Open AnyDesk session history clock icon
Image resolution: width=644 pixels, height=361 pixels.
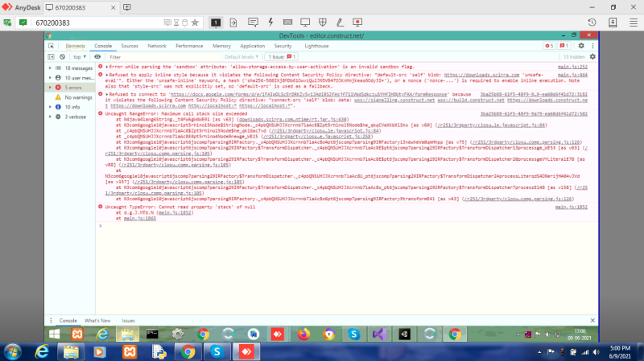coord(592,23)
